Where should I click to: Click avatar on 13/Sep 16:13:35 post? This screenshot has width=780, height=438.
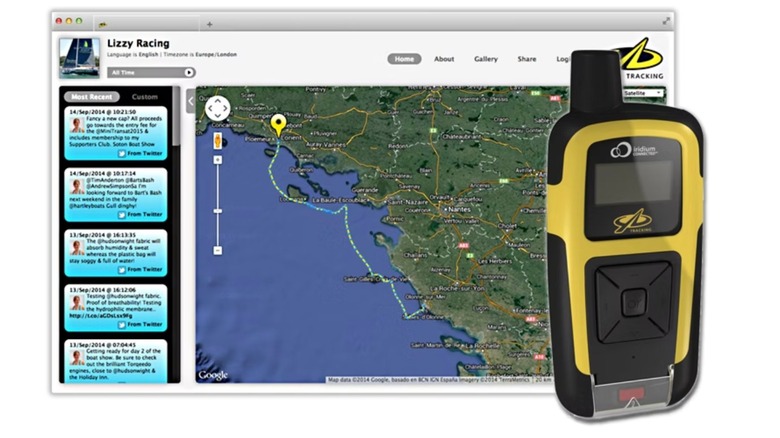click(77, 247)
